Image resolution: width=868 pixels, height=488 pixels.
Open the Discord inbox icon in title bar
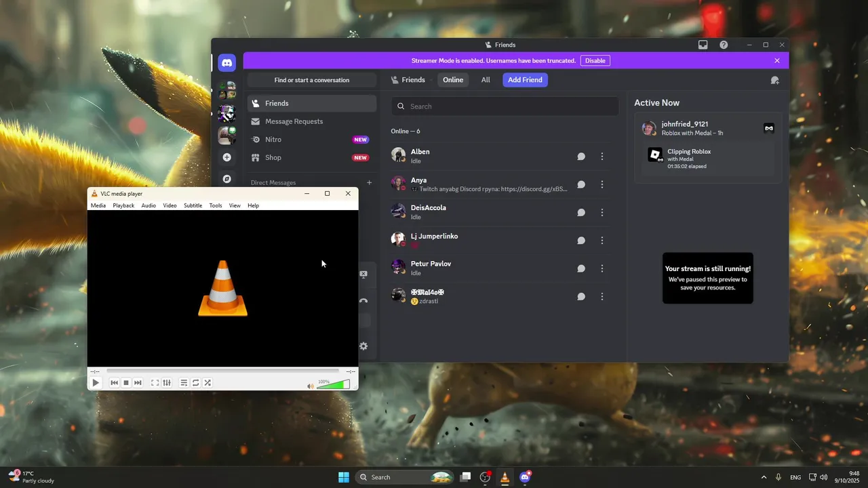tap(703, 45)
